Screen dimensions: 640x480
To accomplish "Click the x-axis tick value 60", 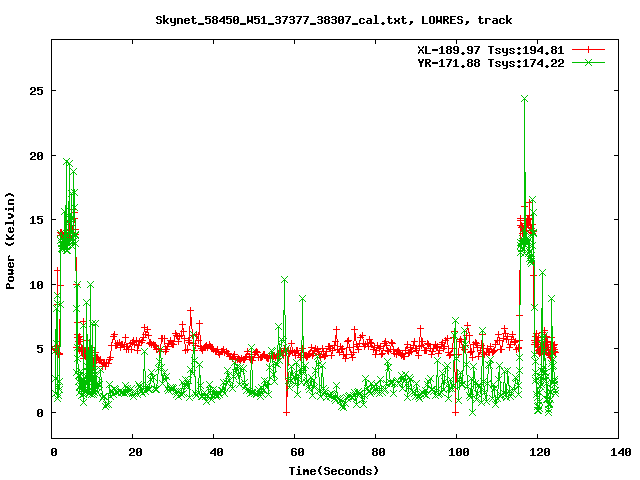I will click(x=297, y=452).
